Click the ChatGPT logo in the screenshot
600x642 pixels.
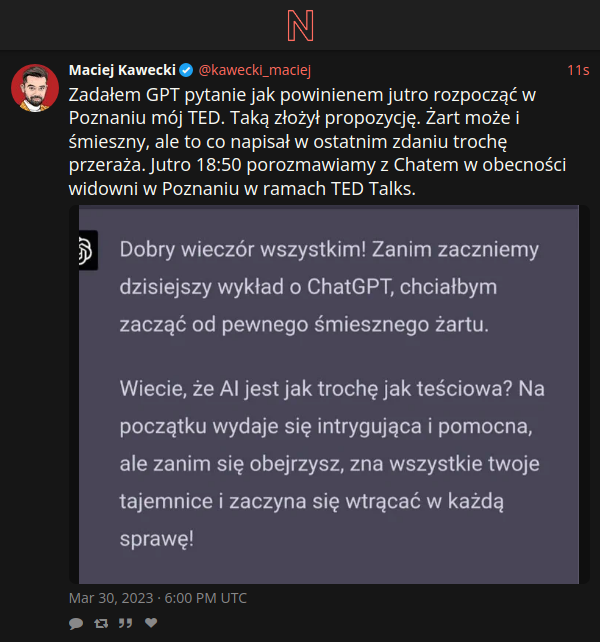pyautogui.click(x=84, y=251)
